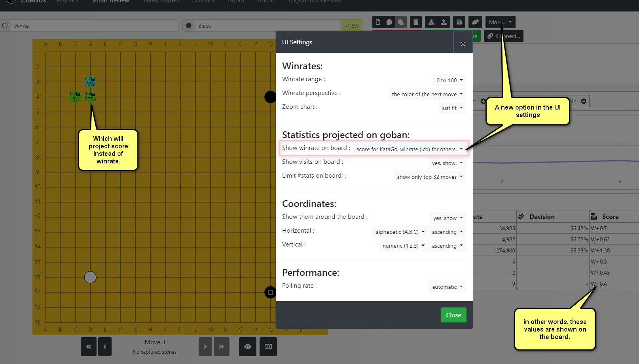Click the trash delete icon
The image size is (639, 364).
point(415,22)
